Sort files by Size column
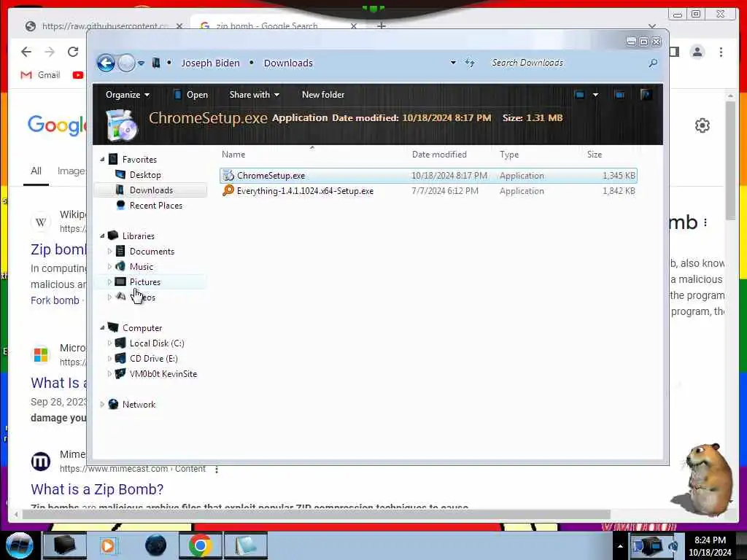The image size is (747, 560). 594,155
